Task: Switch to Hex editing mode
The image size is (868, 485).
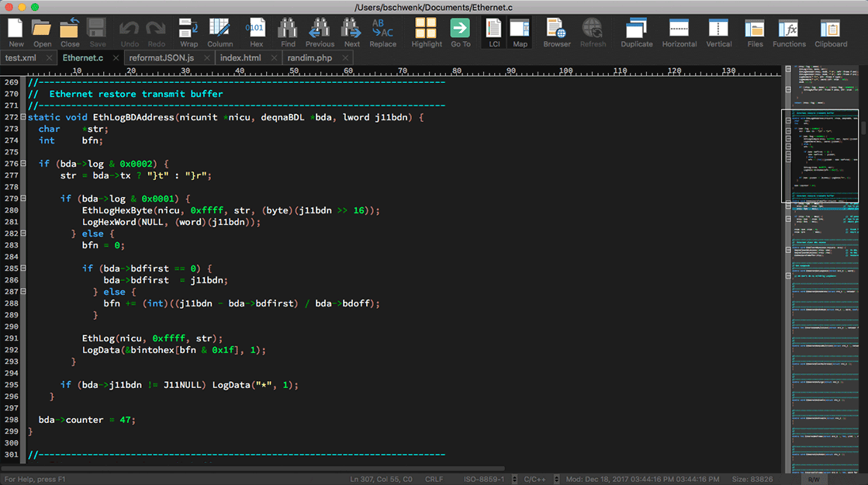Action: (x=255, y=29)
